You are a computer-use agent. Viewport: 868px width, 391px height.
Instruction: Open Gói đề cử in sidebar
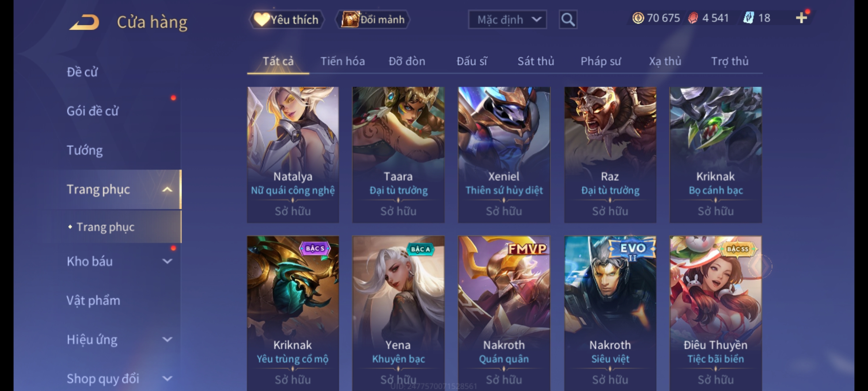93,111
